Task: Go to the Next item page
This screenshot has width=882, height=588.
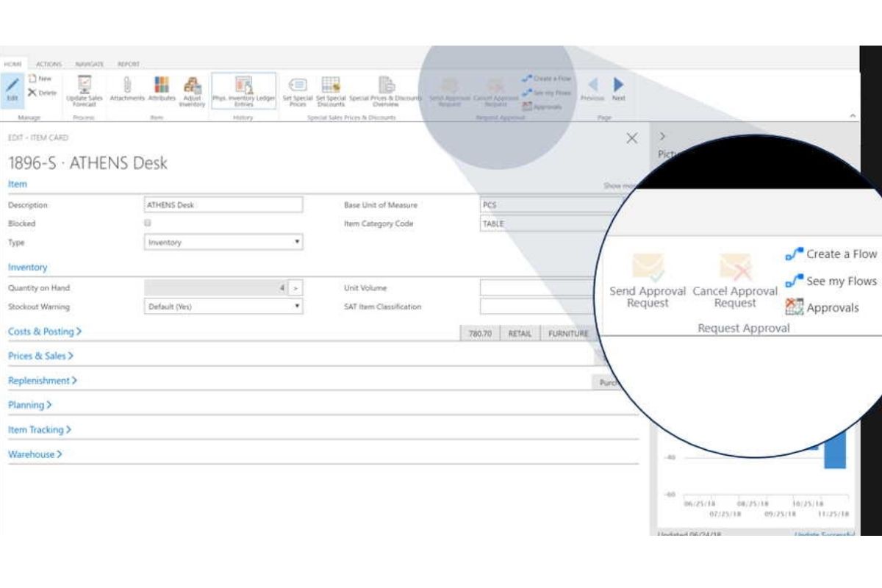Action: pyautogui.click(x=619, y=90)
